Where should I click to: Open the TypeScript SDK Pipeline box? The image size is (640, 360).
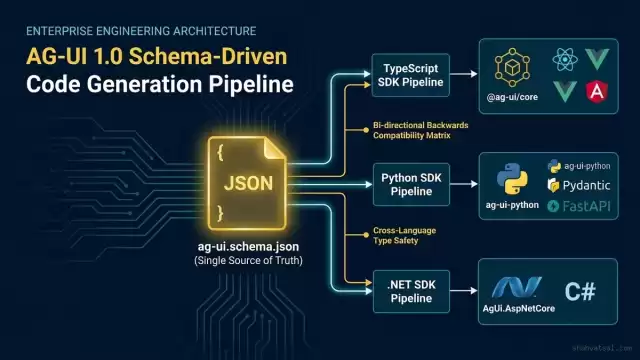click(x=411, y=75)
